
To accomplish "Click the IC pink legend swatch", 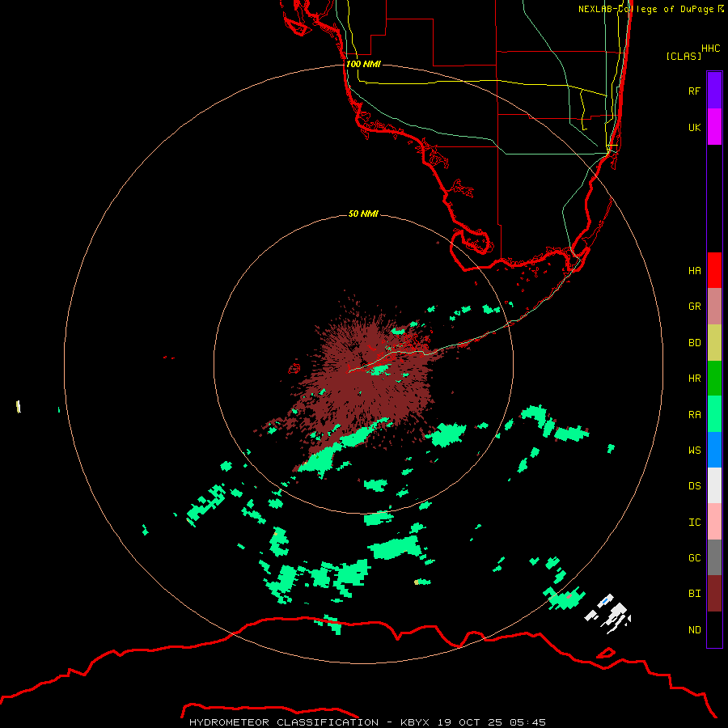I will point(714,522).
